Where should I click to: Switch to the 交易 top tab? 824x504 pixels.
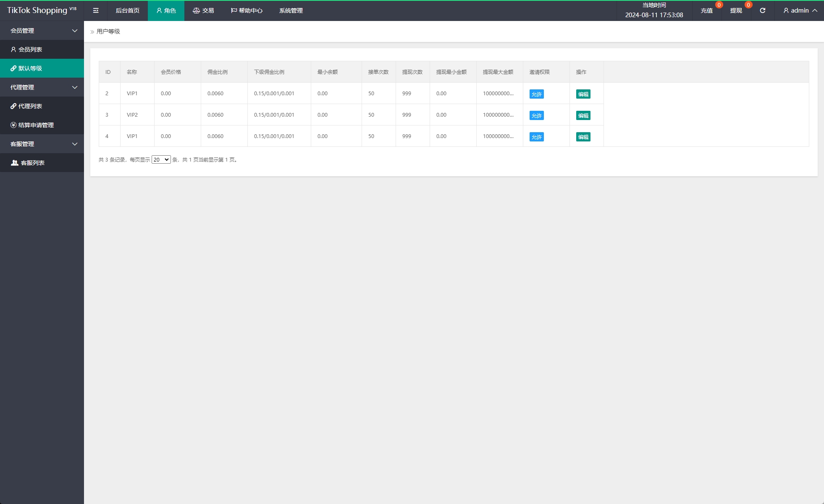pyautogui.click(x=203, y=10)
